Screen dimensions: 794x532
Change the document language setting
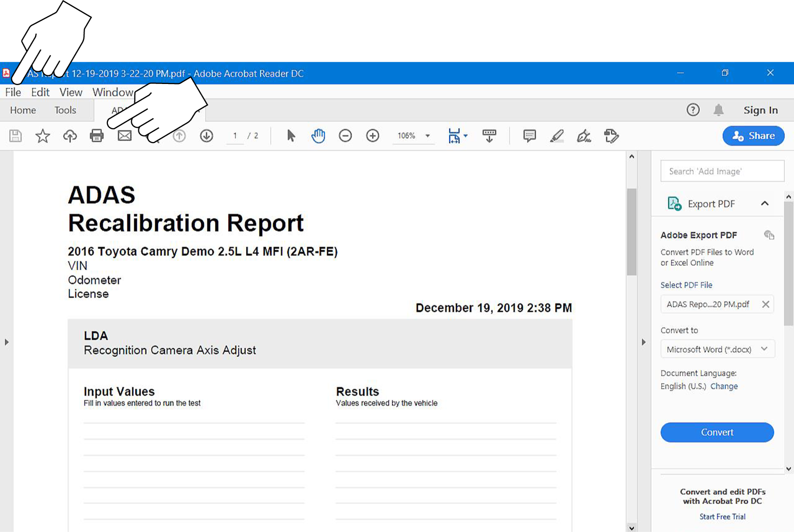pos(724,386)
